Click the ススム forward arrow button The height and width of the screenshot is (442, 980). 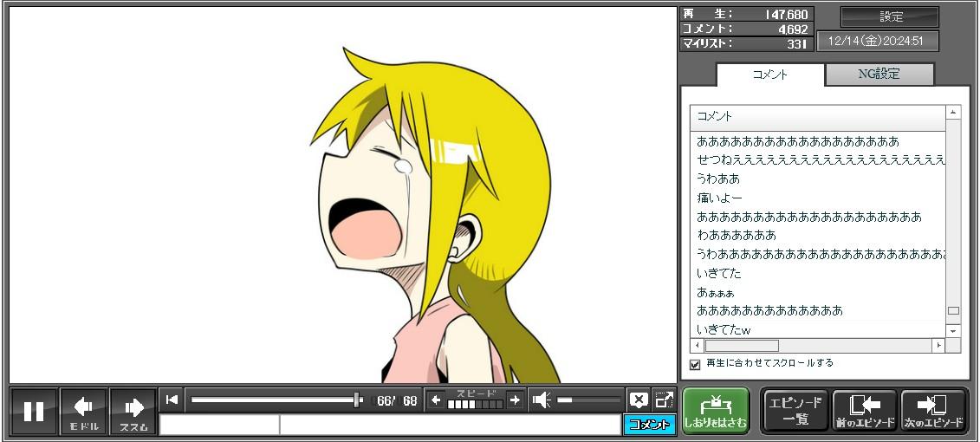133,411
